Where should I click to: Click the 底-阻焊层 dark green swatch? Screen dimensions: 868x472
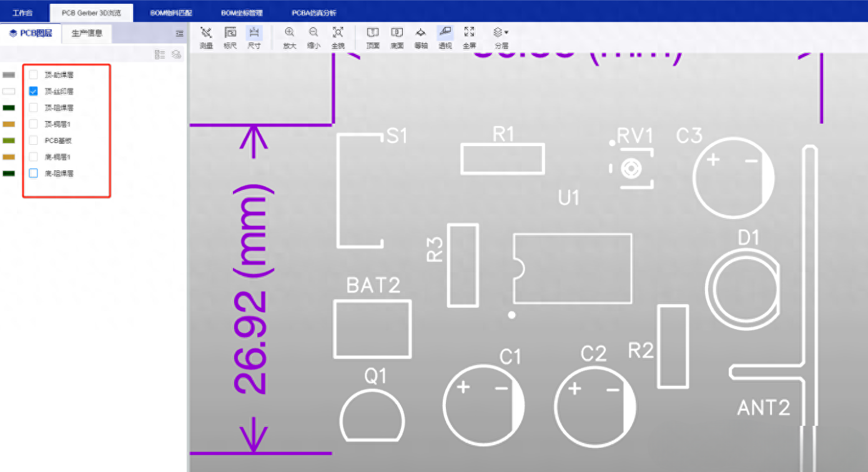pyautogui.click(x=9, y=173)
